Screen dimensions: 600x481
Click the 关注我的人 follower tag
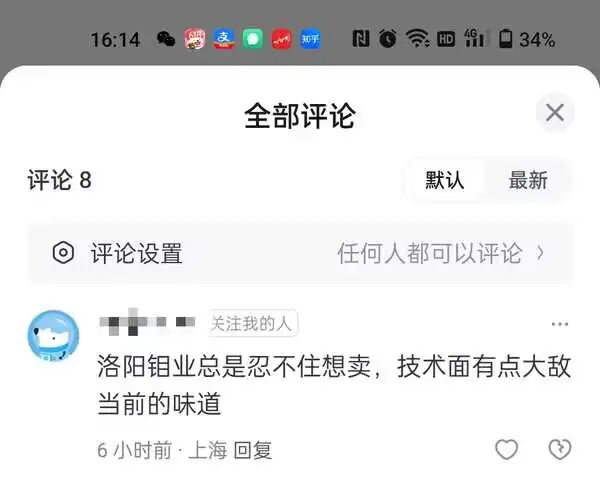(252, 323)
